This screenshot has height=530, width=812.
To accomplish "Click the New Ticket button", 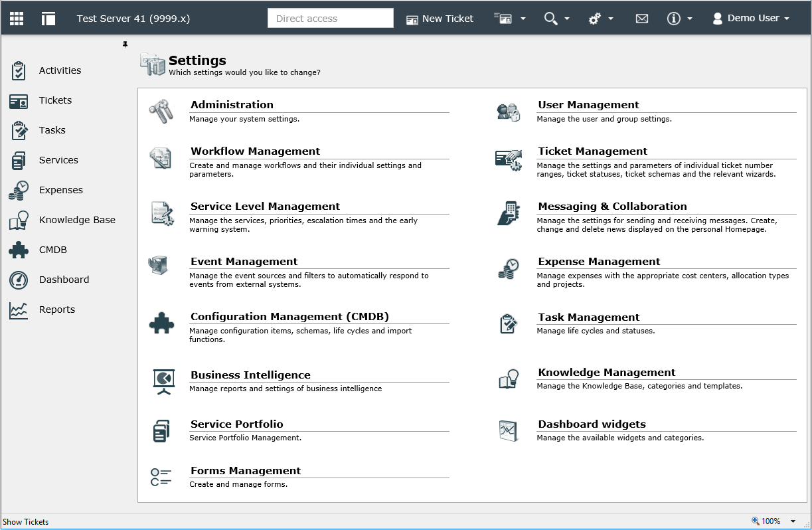I will (440, 19).
